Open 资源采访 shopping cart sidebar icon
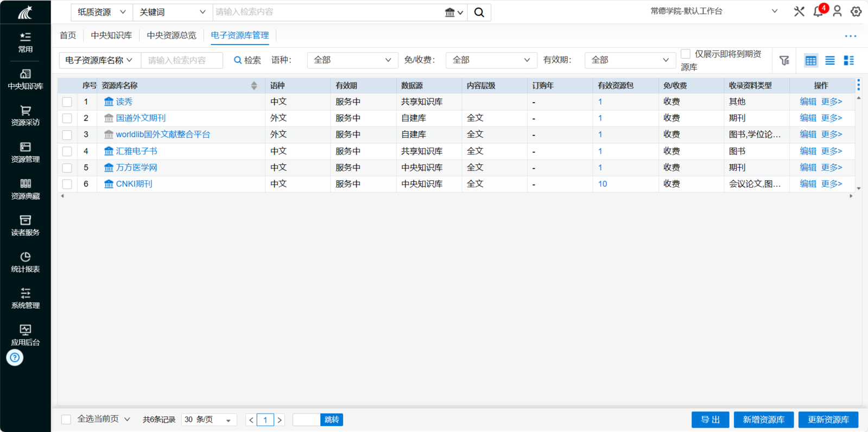The width and height of the screenshot is (868, 432). [x=26, y=116]
